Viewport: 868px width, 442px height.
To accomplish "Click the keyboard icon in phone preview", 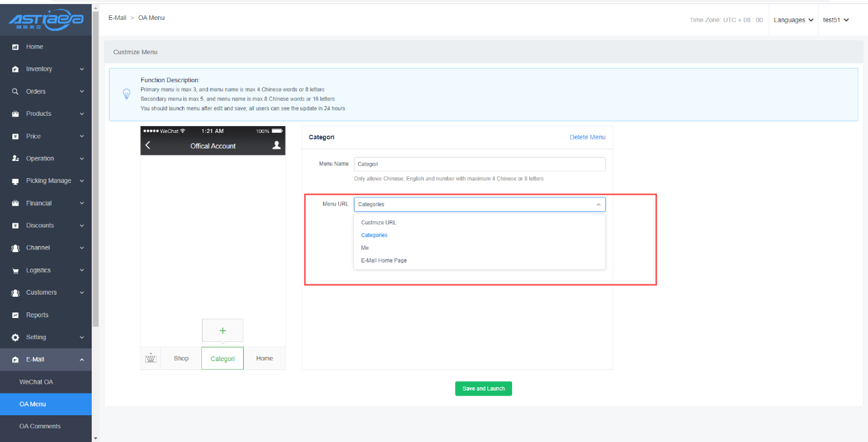I will click(151, 358).
